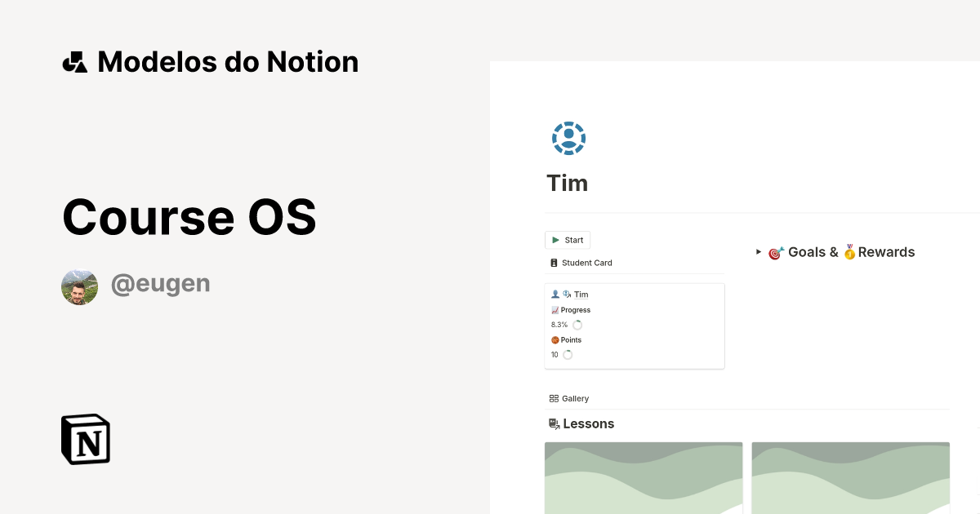Screen dimensions: 980x514
Task: Click the Progress chart emoji
Action: coord(555,309)
